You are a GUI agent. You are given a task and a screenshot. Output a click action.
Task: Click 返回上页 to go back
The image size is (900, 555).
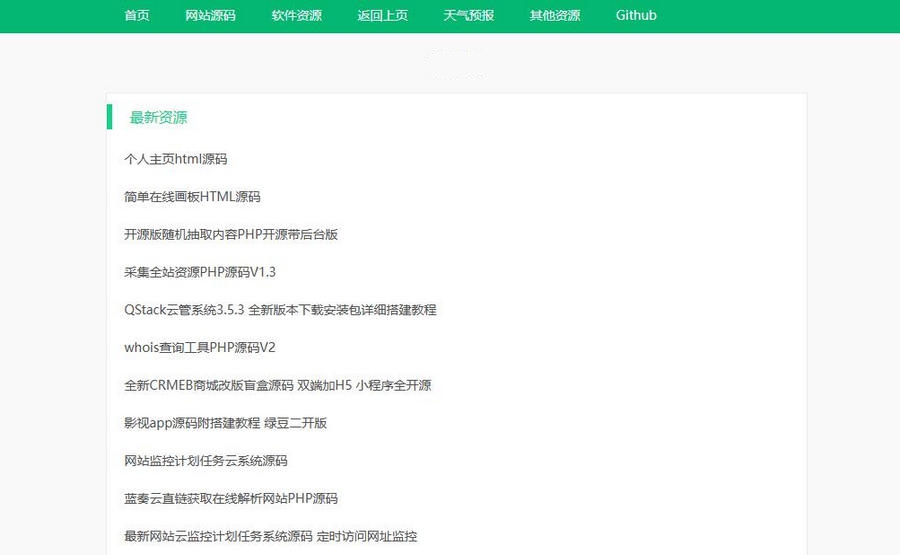382,15
